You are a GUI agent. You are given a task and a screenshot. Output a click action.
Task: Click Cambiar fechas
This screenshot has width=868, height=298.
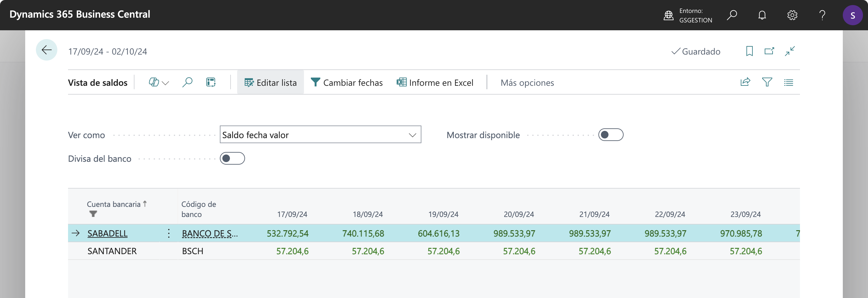tap(347, 82)
